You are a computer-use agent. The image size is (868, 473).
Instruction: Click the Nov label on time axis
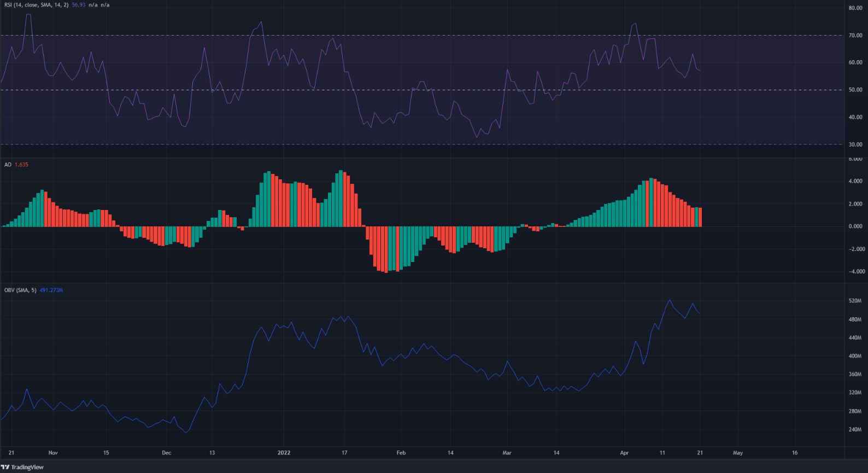(x=53, y=453)
